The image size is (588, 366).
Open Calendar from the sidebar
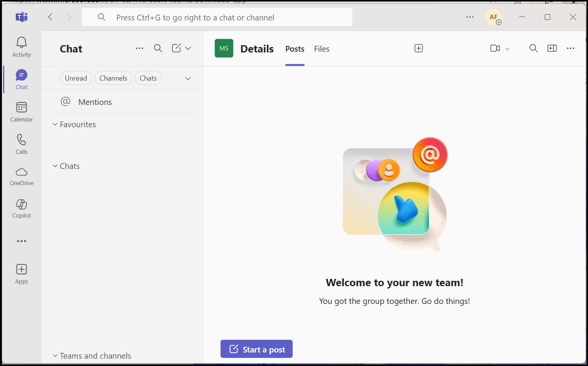22,107
